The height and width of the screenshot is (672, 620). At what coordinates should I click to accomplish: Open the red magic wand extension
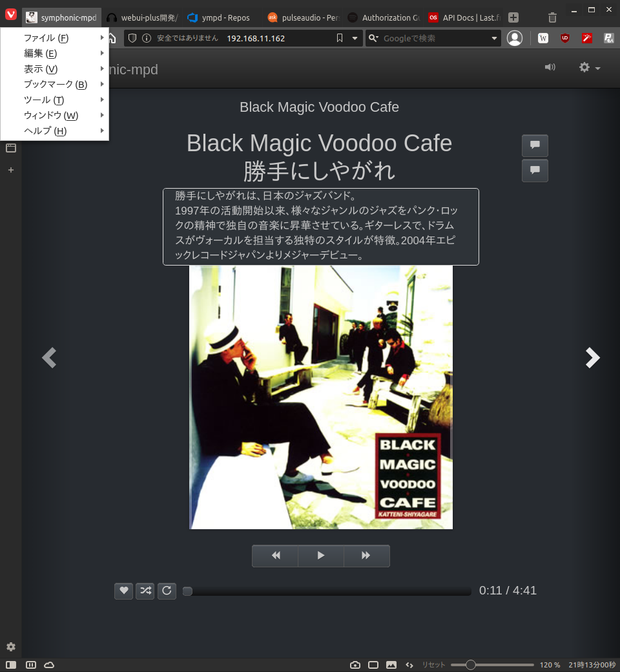tap(586, 38)
